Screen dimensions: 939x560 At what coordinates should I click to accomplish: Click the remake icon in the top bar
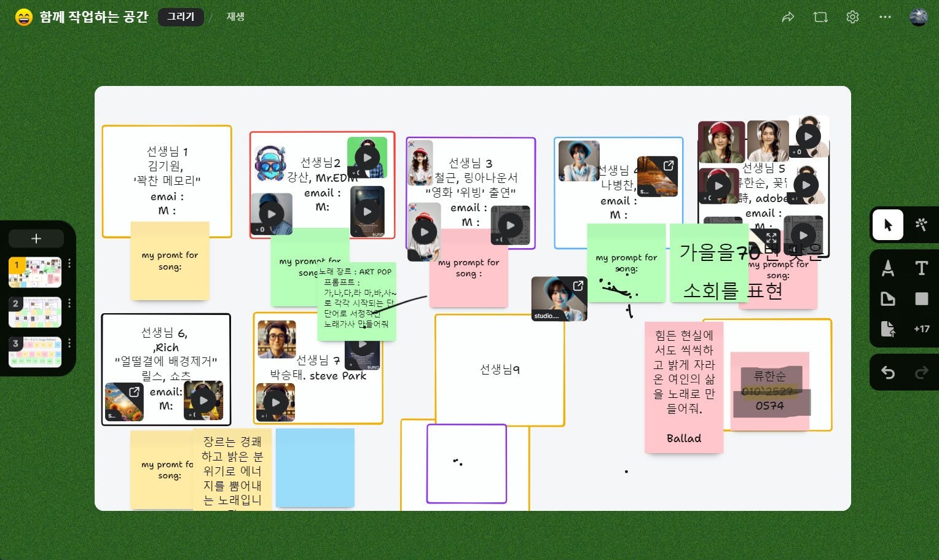click(x=820, y=17)
